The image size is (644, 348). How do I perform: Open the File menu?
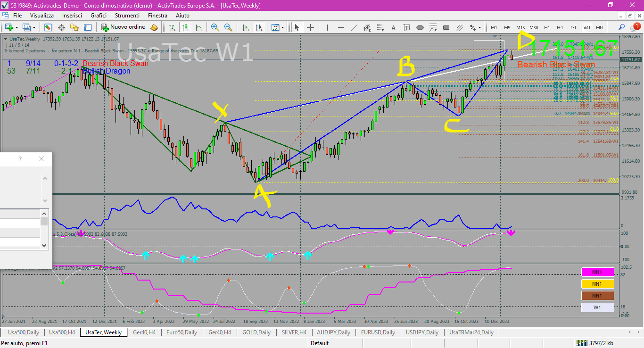pos(17,16)
